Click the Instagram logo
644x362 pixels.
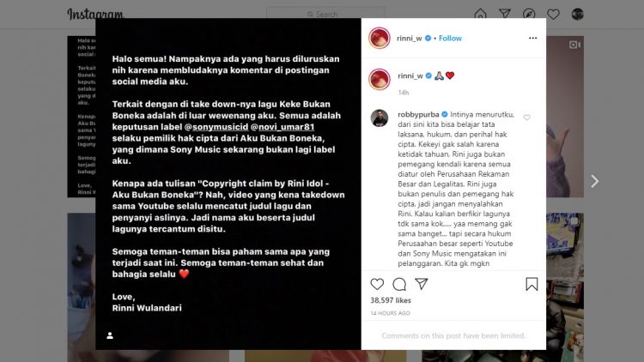click(x=95, y=15)
